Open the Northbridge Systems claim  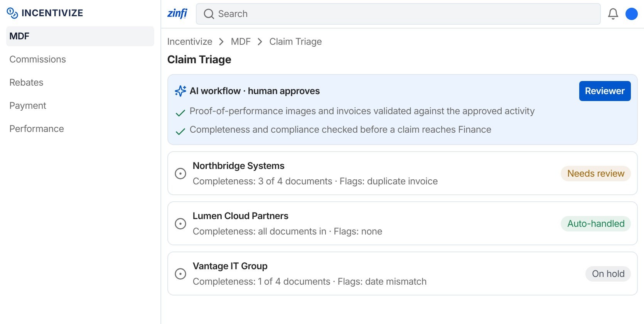click(x=403, y=173)
